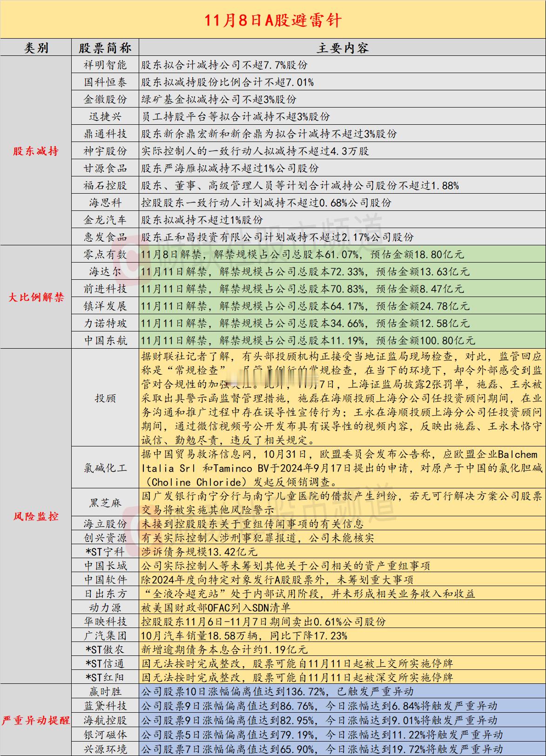The image size is (546, 756).
Task: Click the 大比例解禁 category cell
Action: pos(36,297)
